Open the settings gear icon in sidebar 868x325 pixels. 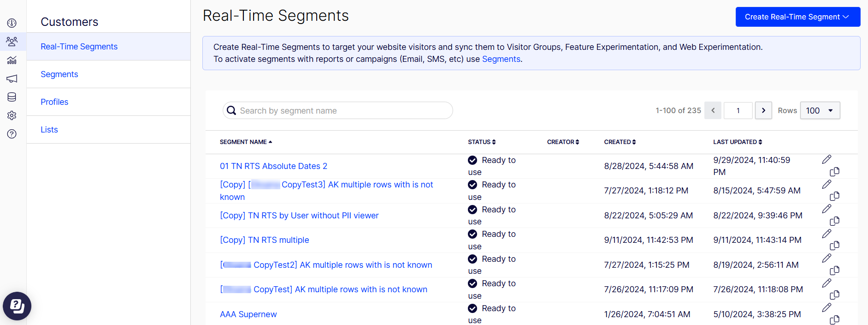(x=12, y=115)
